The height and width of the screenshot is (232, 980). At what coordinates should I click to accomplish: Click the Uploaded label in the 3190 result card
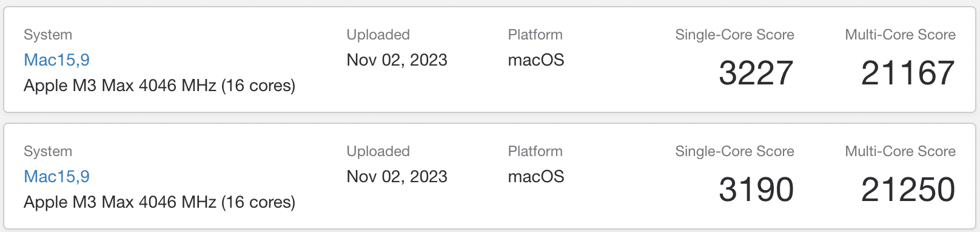pos(378,152)
